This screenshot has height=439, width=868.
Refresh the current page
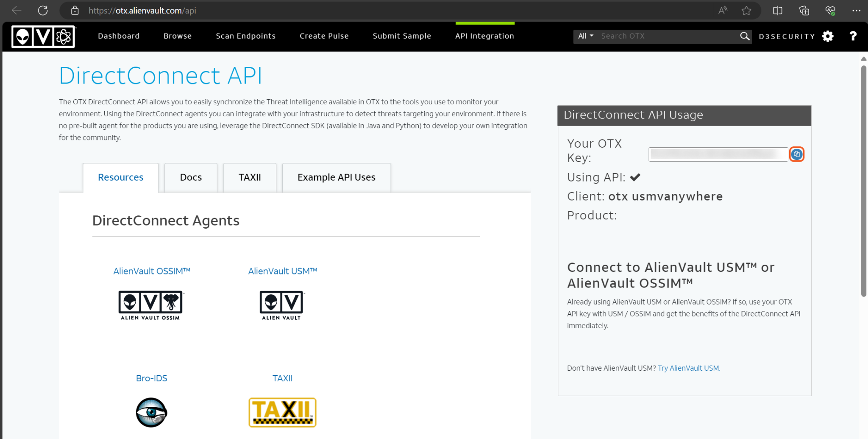tap(43, 11)
